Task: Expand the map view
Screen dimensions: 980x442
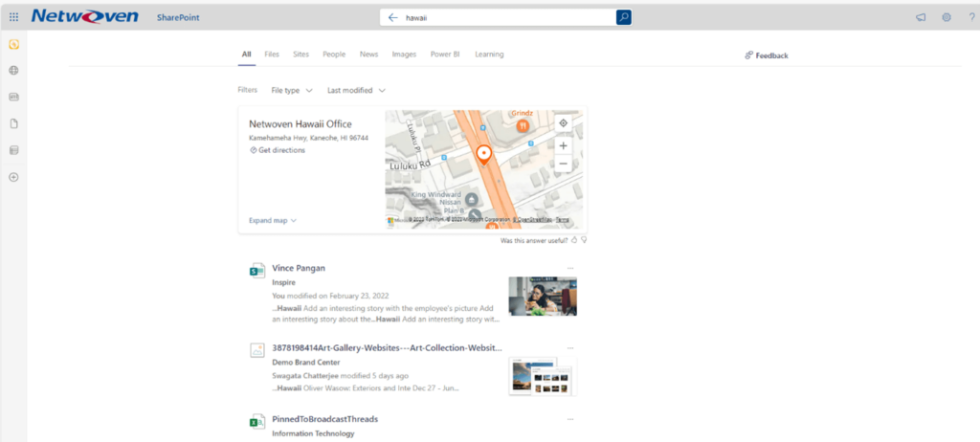Action: pyautogui.click(x=273, y=221)
